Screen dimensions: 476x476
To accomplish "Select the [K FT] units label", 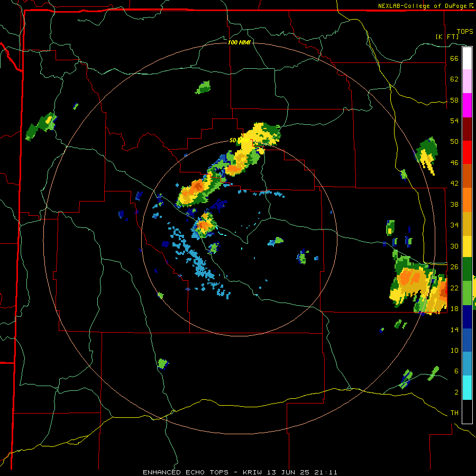I will pyautogui.click(x=447, y=36).
